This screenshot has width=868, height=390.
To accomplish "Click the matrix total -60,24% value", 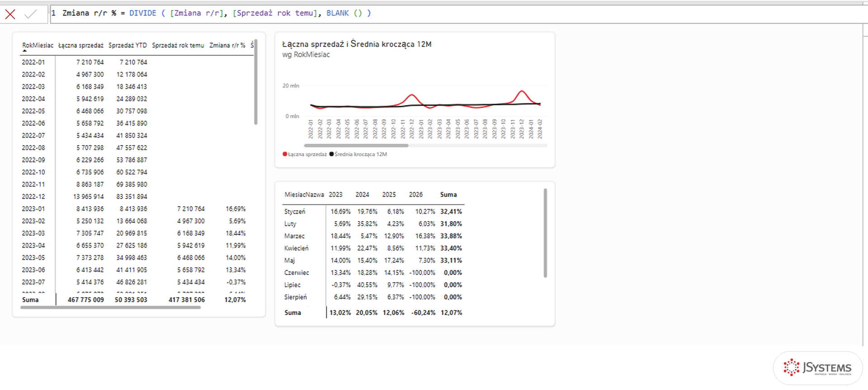I will [423, 313].
